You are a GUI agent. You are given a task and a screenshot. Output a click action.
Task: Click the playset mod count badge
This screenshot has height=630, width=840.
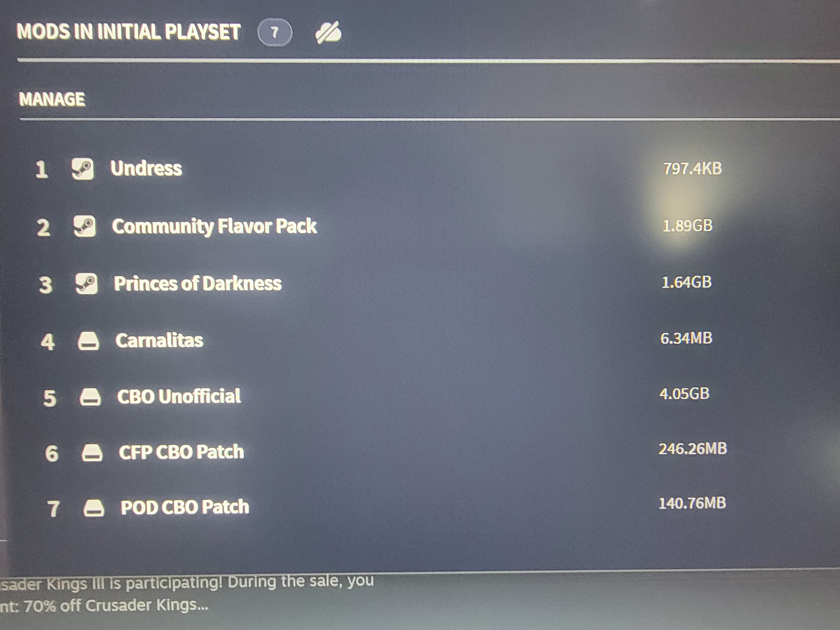(x=274, y=32)
